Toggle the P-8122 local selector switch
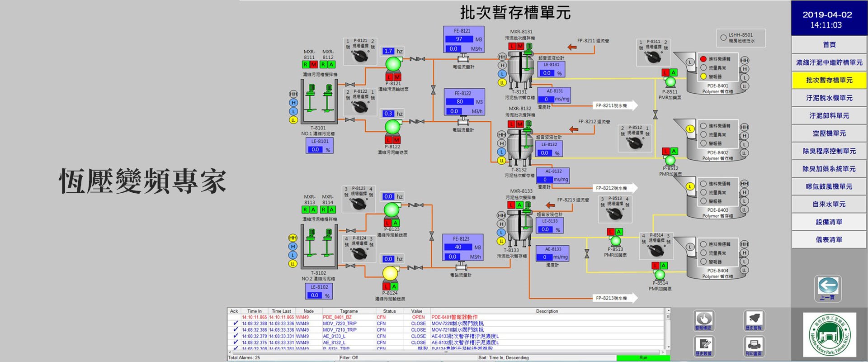The width and height of the screenshot is (868, 362). [x=360, y=107]
